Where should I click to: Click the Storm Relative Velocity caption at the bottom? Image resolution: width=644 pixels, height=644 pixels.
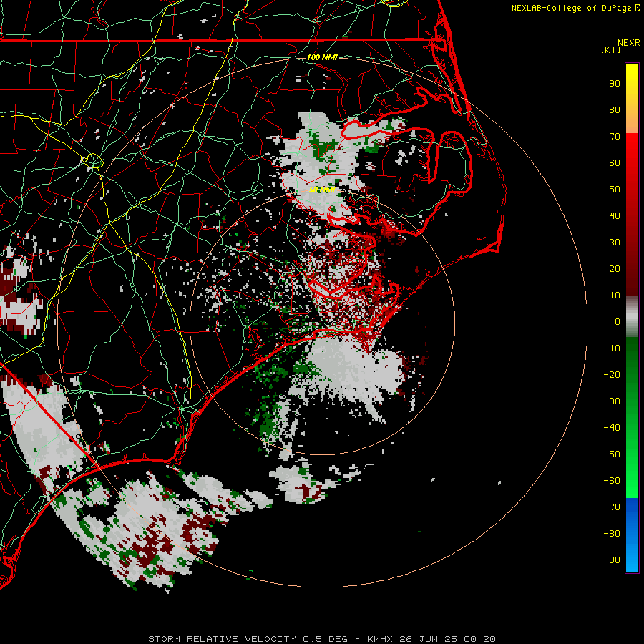tap(321, 639)
